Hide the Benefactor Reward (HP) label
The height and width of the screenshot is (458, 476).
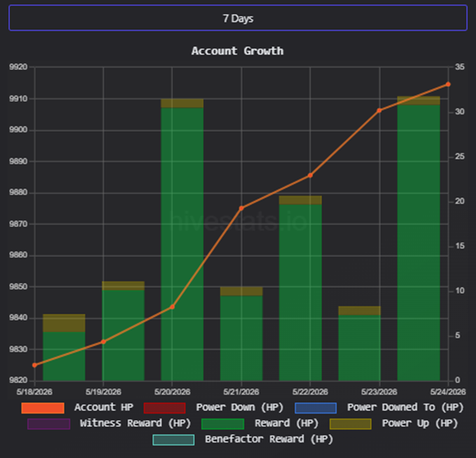coord(269,439)
